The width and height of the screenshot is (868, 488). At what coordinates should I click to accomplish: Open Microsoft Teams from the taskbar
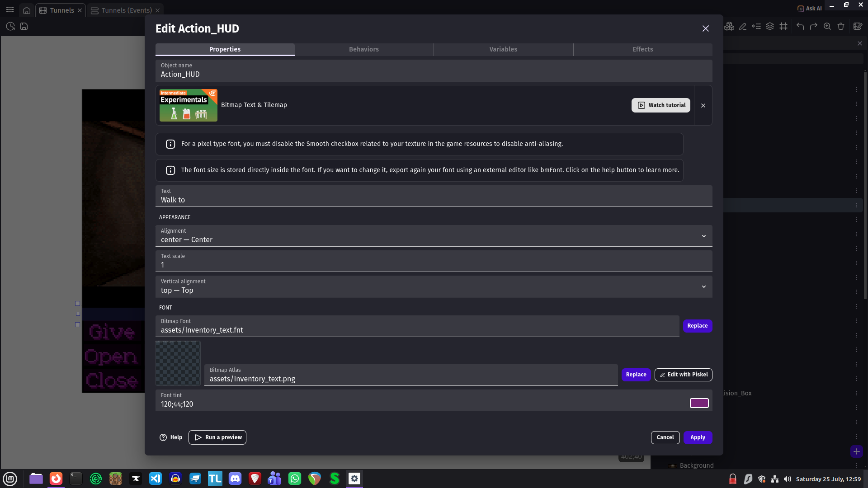[x=275, y=479]
